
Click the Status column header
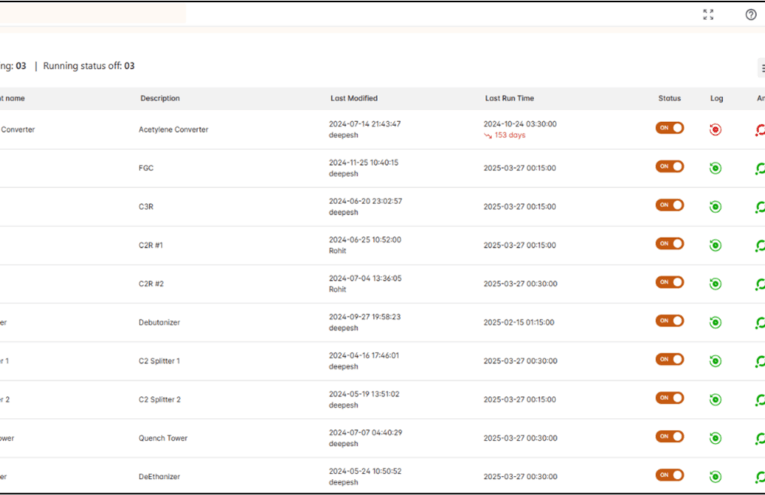[x=669, y=98]
